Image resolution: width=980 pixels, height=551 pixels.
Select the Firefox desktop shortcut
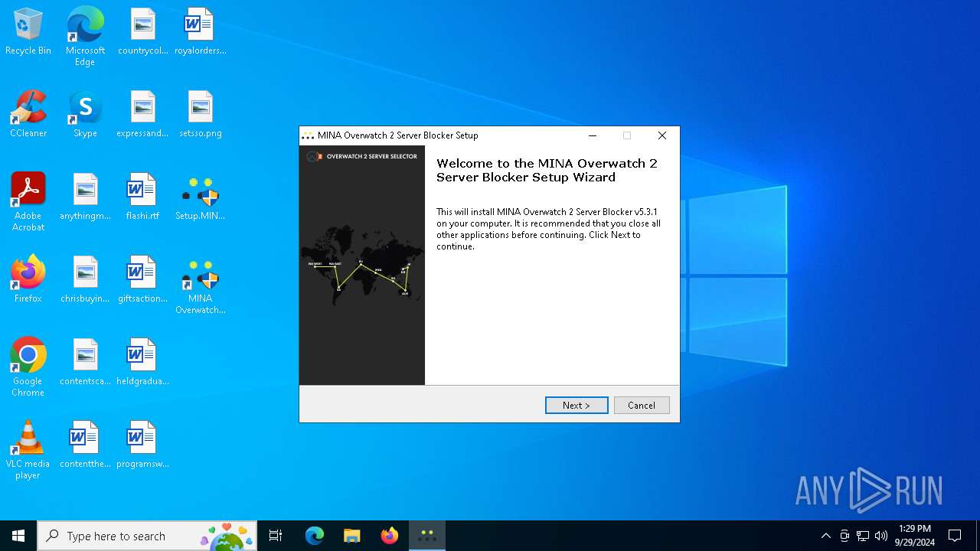click(28, 280)
